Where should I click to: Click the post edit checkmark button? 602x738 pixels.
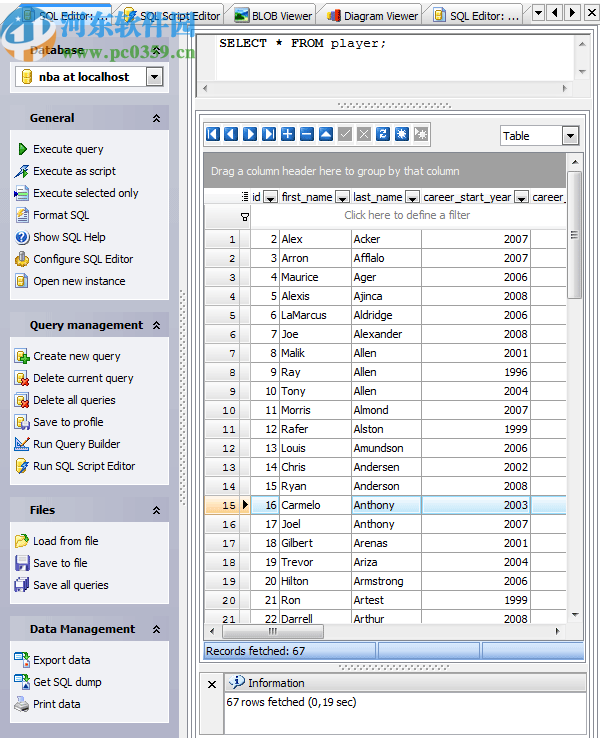345,135
